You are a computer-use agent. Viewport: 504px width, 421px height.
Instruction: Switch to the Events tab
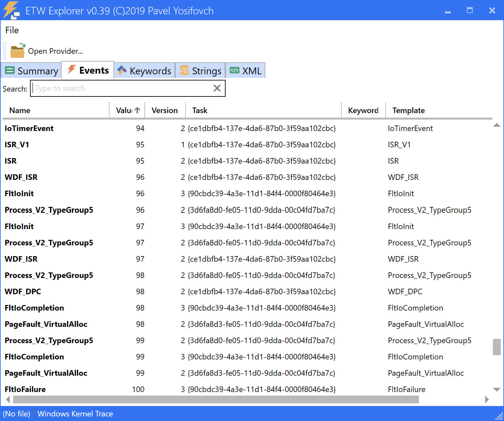pos(88,70)
